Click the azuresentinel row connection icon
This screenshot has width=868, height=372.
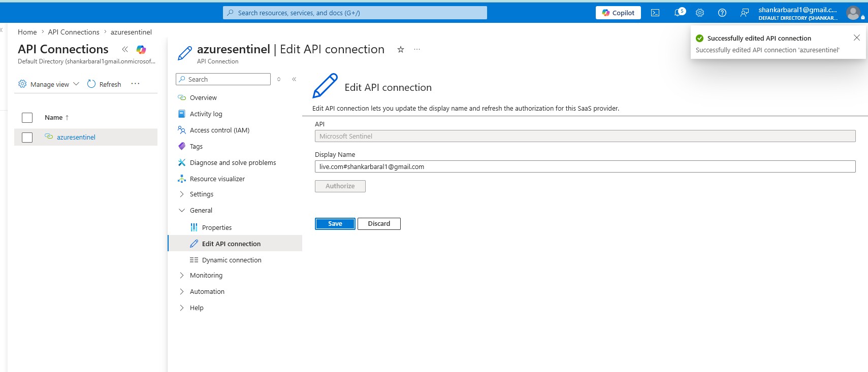point(49,137)
